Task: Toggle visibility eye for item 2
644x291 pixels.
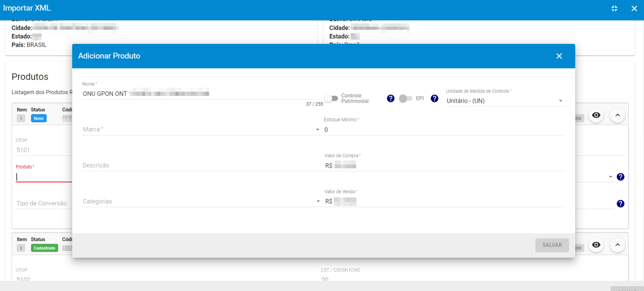Action: (596, 245)
